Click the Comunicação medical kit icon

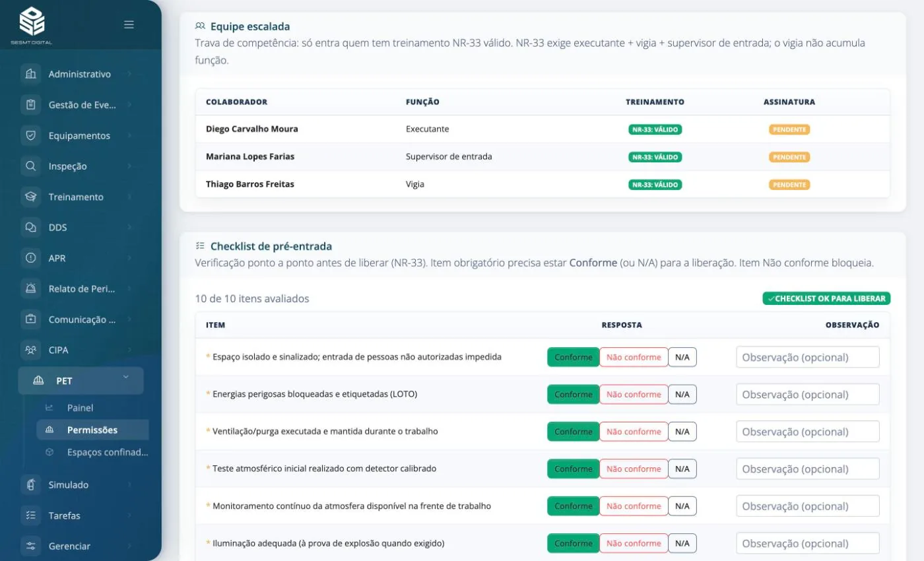pyautogui.click(x=30, y=319)
